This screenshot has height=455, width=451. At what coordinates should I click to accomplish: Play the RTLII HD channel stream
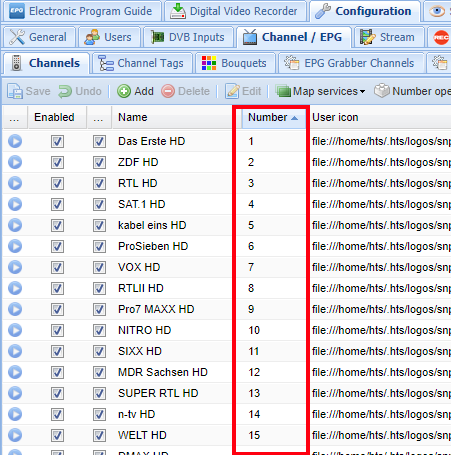click(x=15, y=288)
